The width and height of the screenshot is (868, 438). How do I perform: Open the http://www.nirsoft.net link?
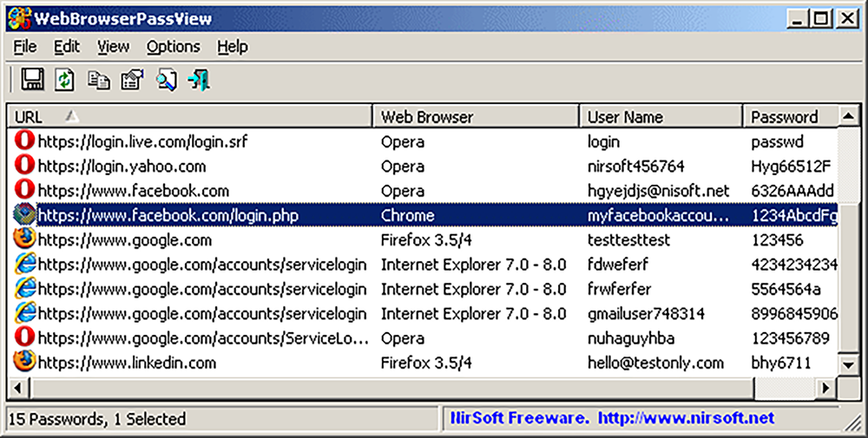point(687,418)
